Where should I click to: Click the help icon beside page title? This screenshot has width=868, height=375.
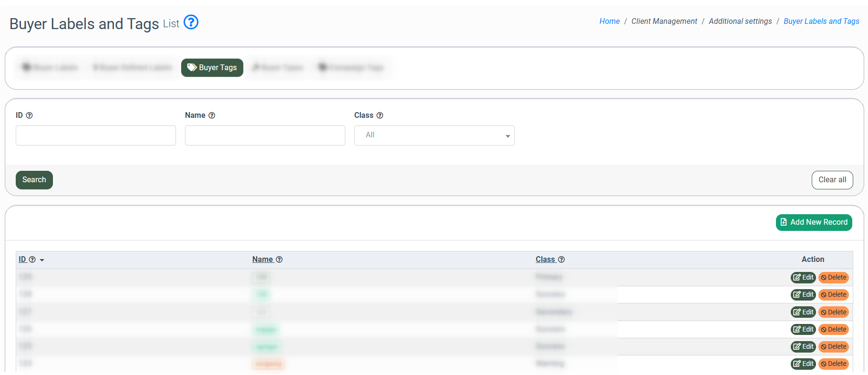[x=191, y=22]
